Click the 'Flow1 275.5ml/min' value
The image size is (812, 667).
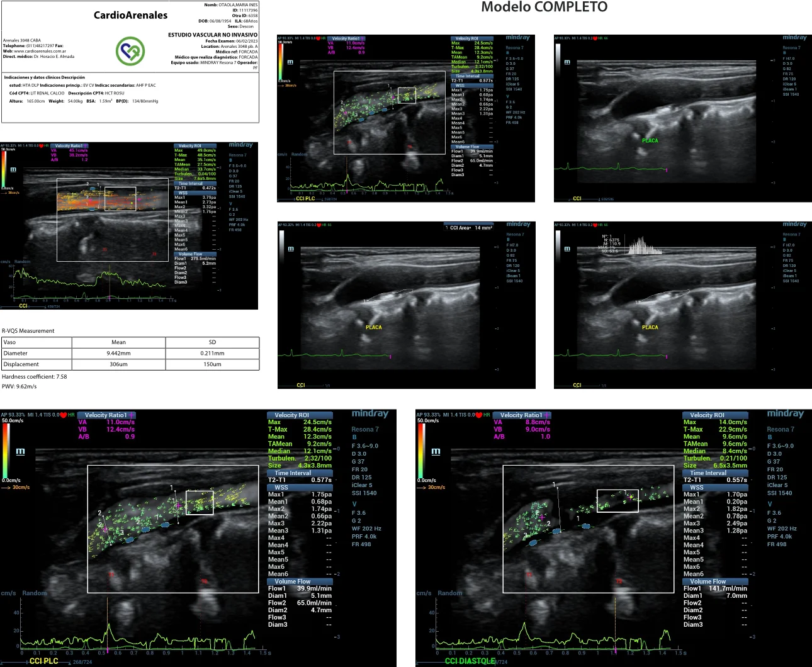[x=195, y=259]
